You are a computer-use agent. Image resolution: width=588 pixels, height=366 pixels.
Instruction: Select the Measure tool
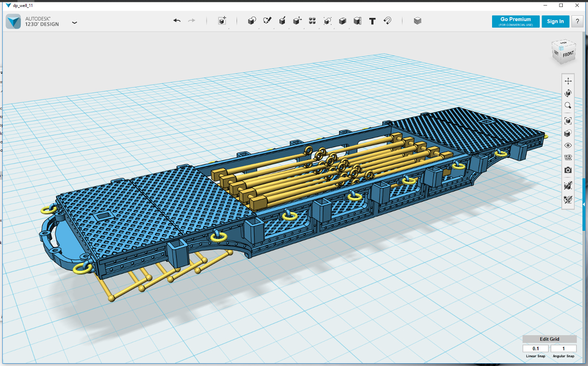(x=357, y=21)
